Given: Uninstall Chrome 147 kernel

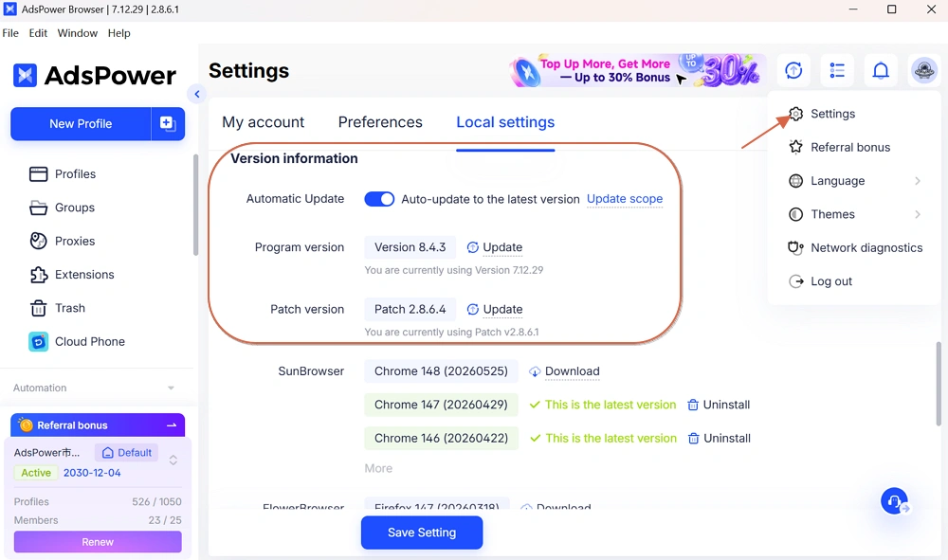Looking at the screenshot, I should [x=719, y=405].
